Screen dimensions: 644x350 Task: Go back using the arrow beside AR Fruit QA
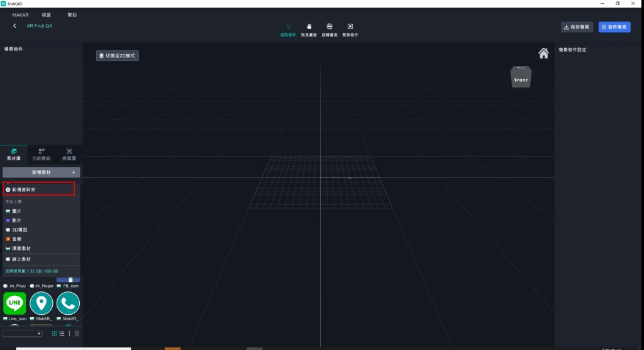(14, 26)
